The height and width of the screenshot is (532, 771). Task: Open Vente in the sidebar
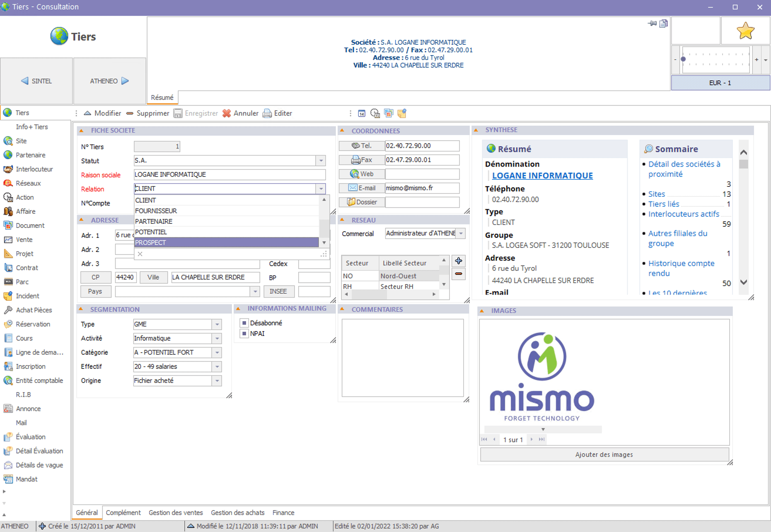24,239
